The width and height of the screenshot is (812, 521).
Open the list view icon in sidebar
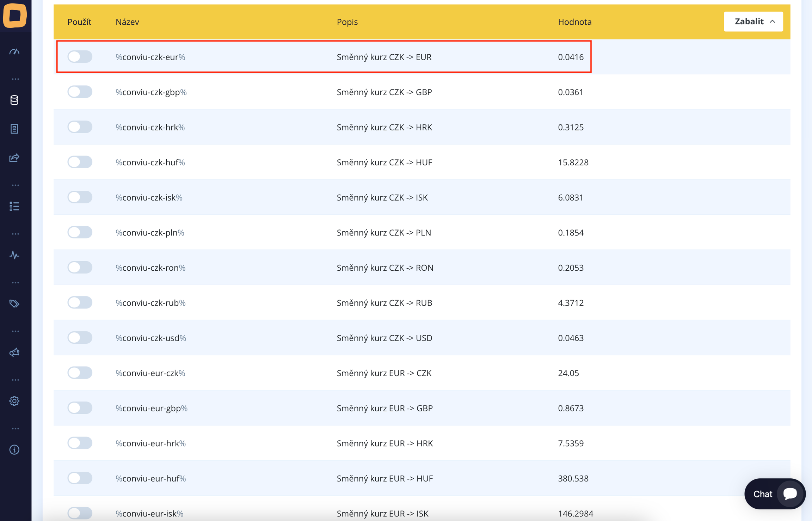click(x=14, y=206)
